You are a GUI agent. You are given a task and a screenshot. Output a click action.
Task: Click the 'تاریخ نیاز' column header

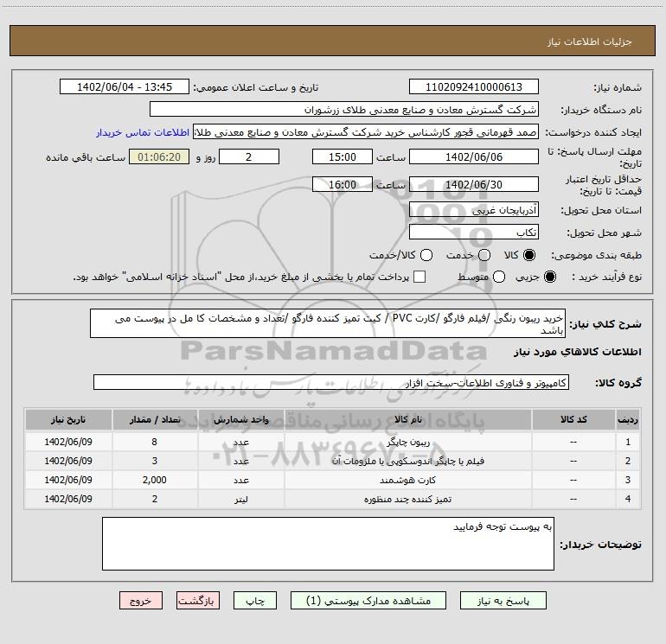[68, 419]
